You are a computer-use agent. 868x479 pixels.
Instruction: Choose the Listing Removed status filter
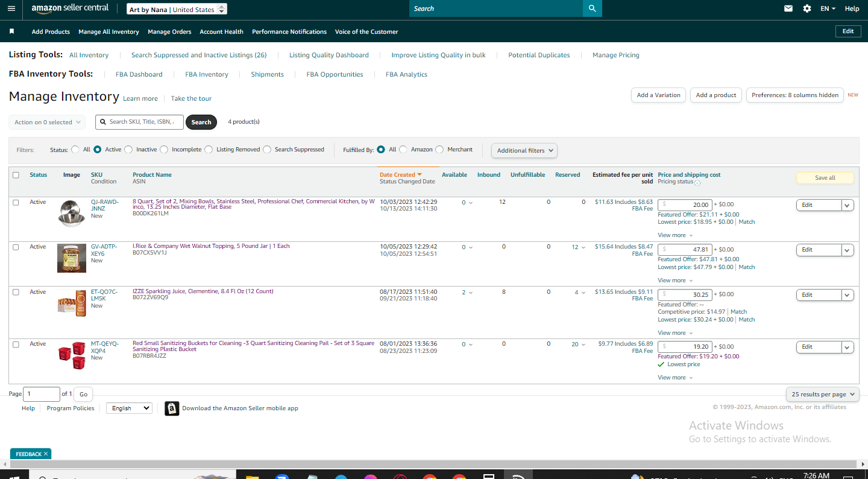pyautogui.click(x=209, y=150)
